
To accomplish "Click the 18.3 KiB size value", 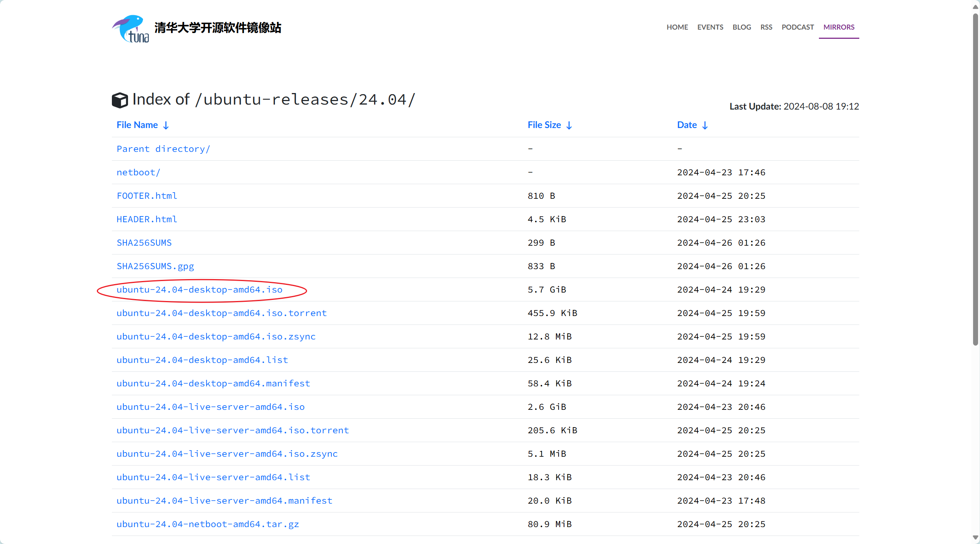I will [x=550, y=477].
